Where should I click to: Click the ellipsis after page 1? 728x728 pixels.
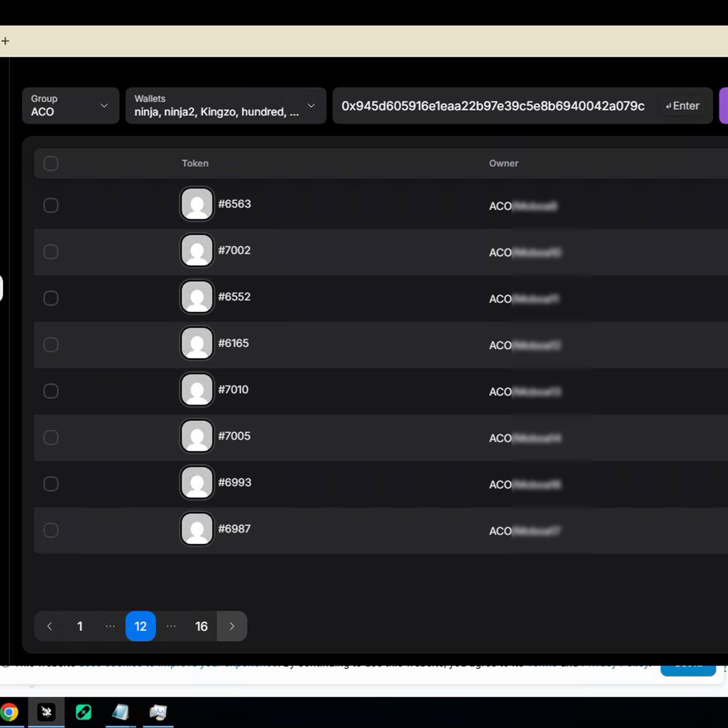(x=110, y=626)
